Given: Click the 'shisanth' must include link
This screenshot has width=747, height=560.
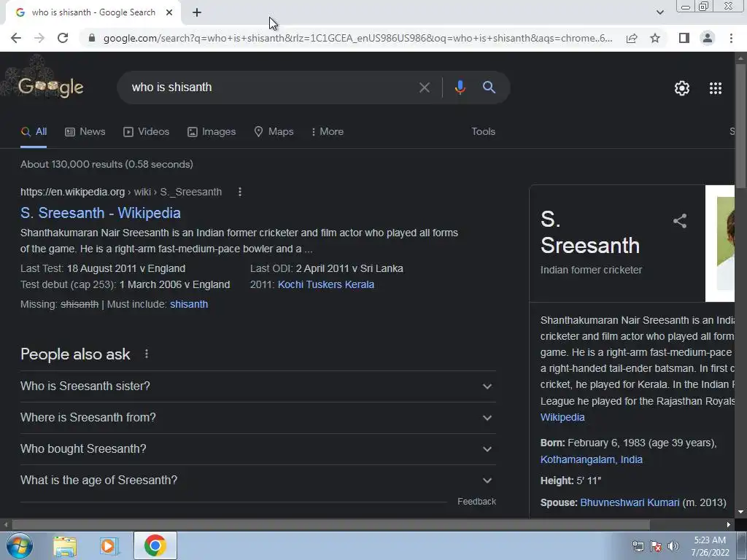Looking at the screenshot, I should (189, 304).
